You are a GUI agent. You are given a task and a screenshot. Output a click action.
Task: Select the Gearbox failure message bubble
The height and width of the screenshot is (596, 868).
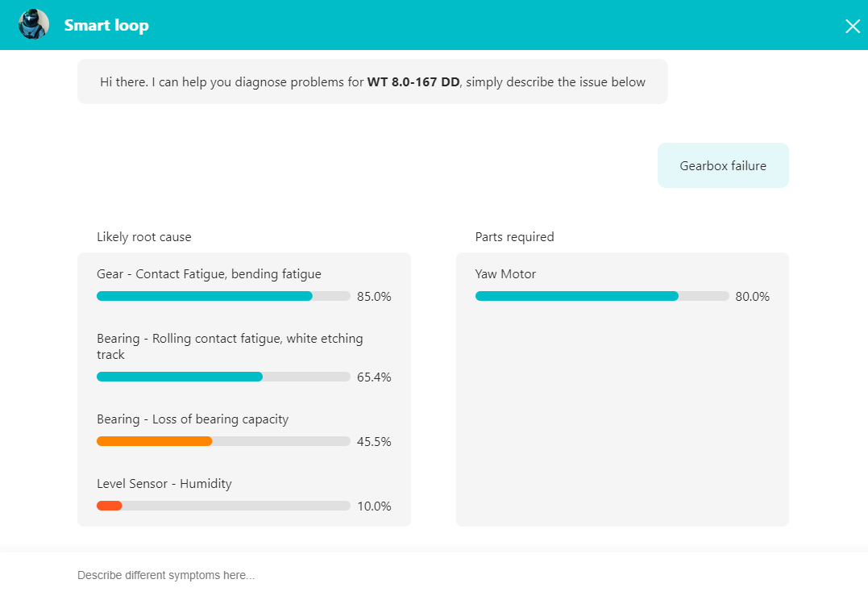[x=722, y=165]
